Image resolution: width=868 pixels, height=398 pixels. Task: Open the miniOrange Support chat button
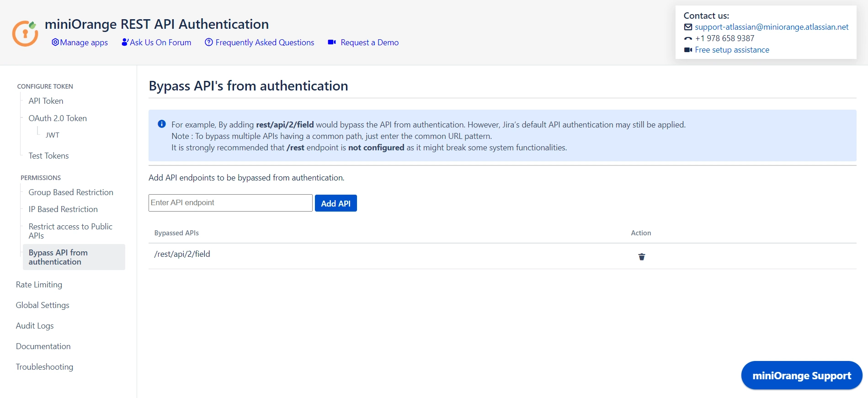802,376
